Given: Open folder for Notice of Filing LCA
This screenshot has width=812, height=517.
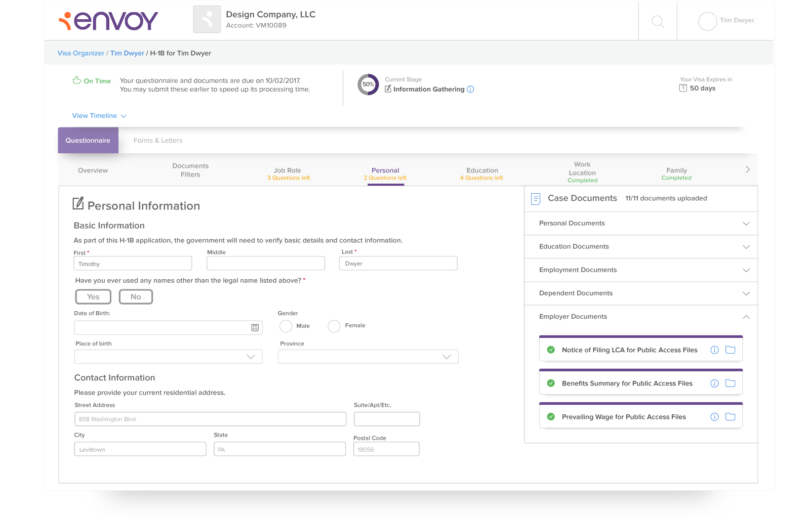Looking at the screenshot, I should pyautogui.click(x=730, y=350).
